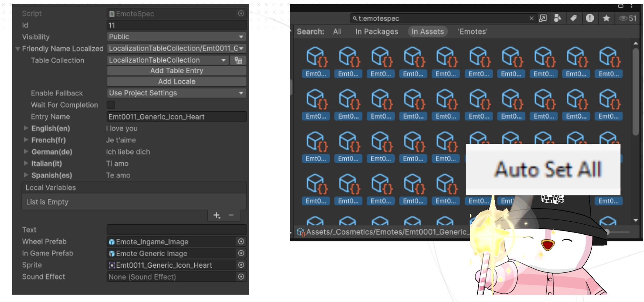The width and height of the screenshot is (644, 302).
Task: Select the In Assets search scope
Action: tap(428, 32)
